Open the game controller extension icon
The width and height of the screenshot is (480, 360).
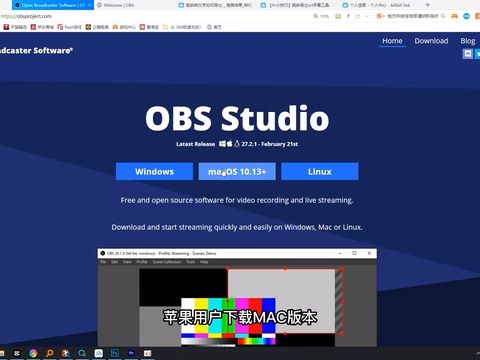click(x=454, y=16)
